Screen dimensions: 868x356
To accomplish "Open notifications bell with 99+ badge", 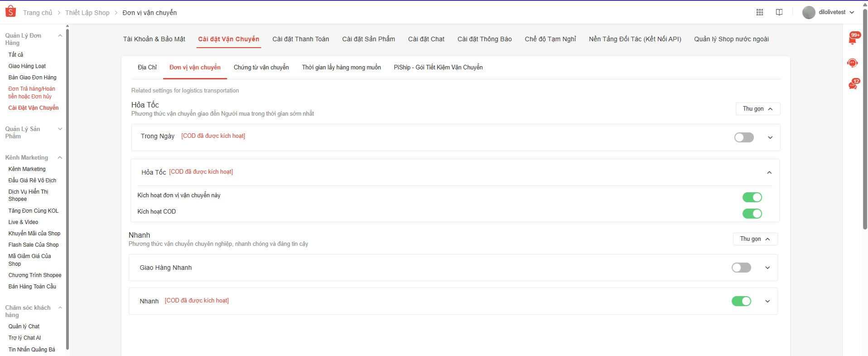I will [x=852, y=39].
